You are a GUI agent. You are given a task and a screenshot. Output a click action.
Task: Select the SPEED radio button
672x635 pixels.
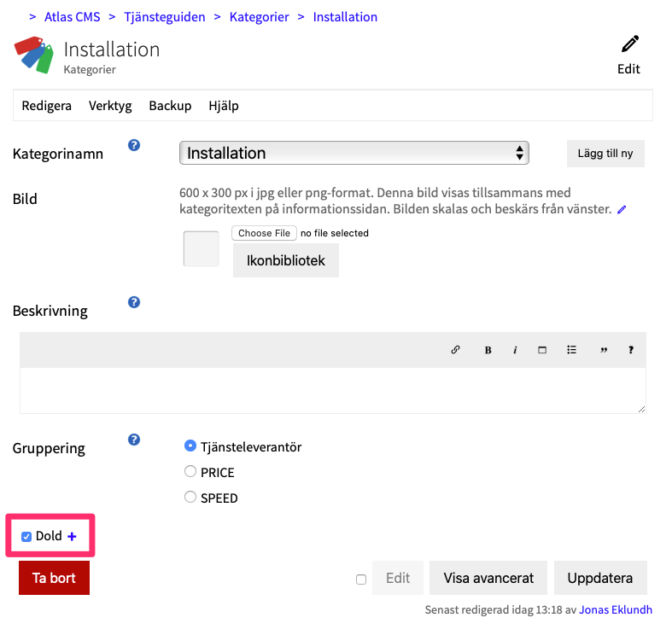(x=190, y=497)
